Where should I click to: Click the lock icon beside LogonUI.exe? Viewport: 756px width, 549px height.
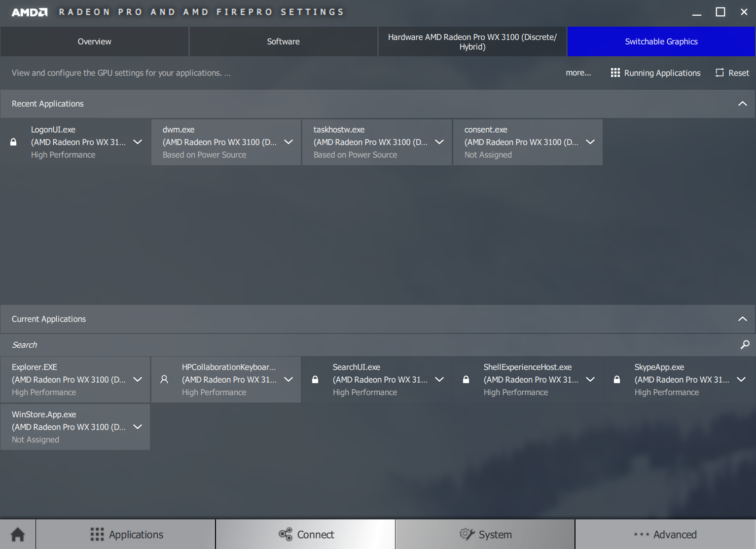13,142
